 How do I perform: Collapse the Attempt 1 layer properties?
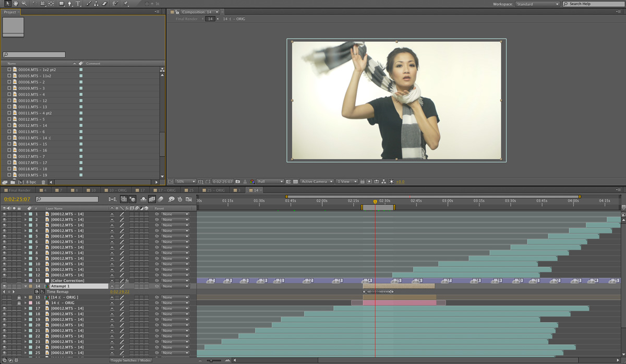(x=25, y=286)
